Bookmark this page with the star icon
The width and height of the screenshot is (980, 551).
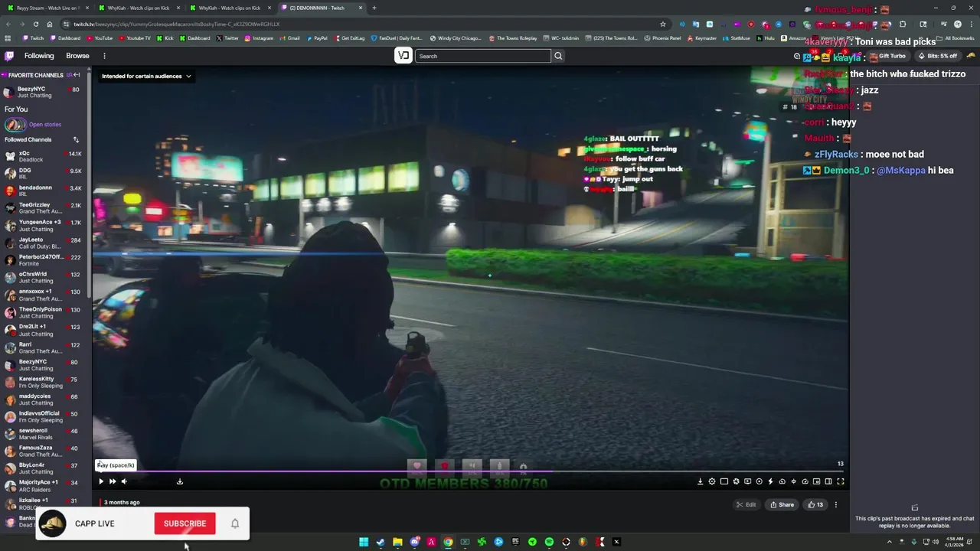663,24
